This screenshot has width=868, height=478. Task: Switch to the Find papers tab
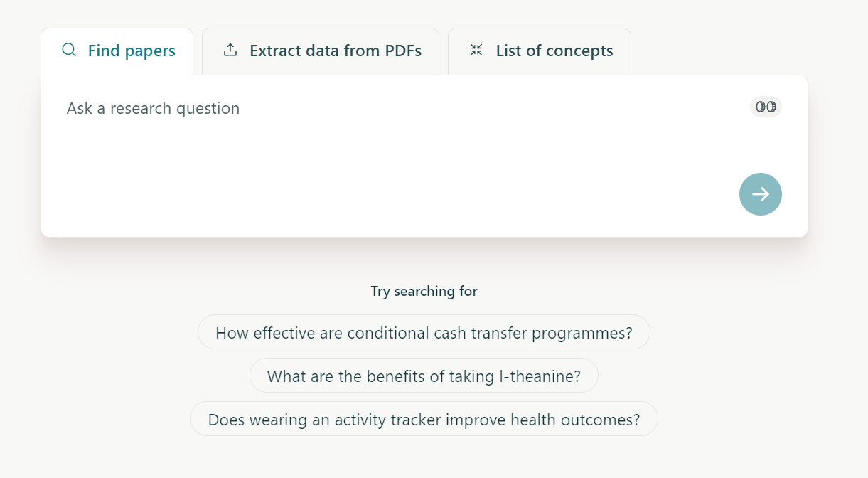[x=117, y=51]
